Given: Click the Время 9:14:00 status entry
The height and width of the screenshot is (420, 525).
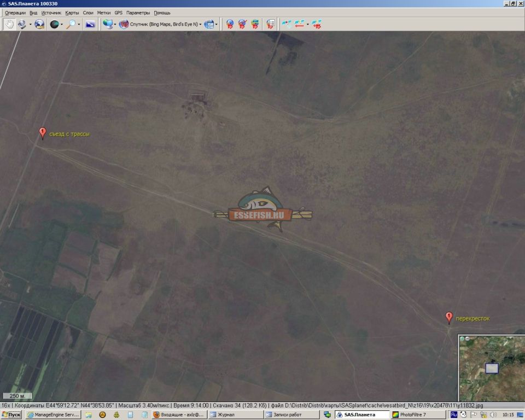Looking at the screenshot, I should (191, 405).
